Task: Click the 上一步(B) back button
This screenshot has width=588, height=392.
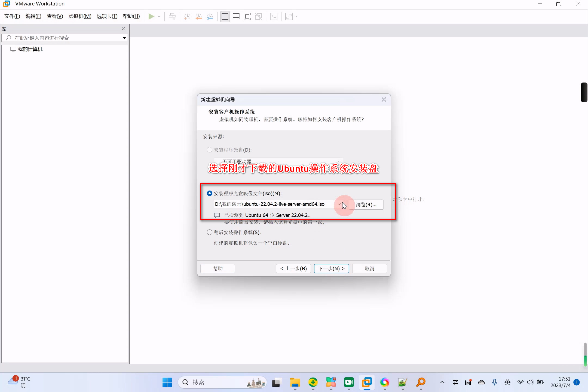Action: [x=293, y=269]
